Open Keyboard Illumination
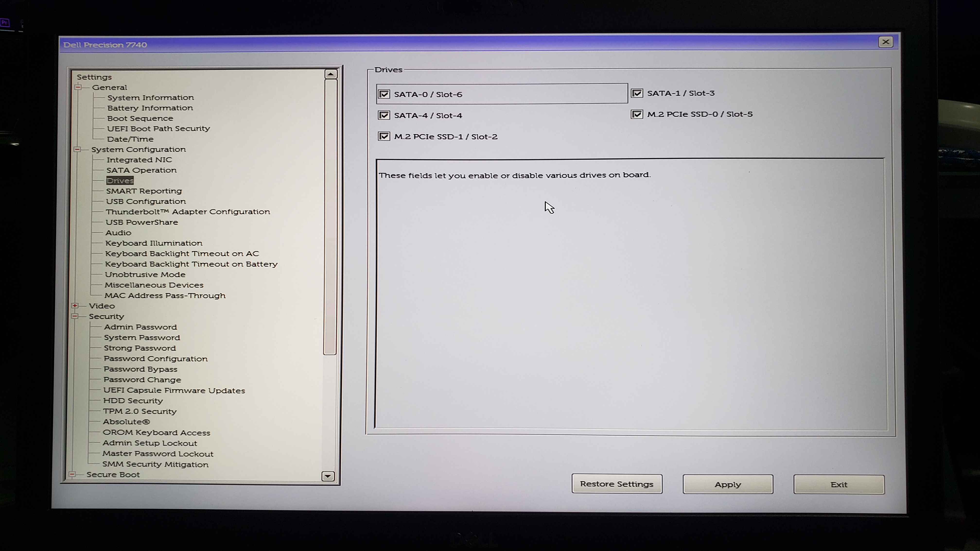The width and height of the screenshot is (980, 551). 154,243
